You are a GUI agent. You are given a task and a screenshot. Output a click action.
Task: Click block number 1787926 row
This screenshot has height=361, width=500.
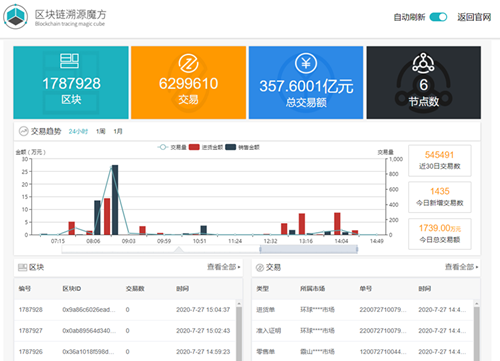pyautogui.click(x=31, y=352)
